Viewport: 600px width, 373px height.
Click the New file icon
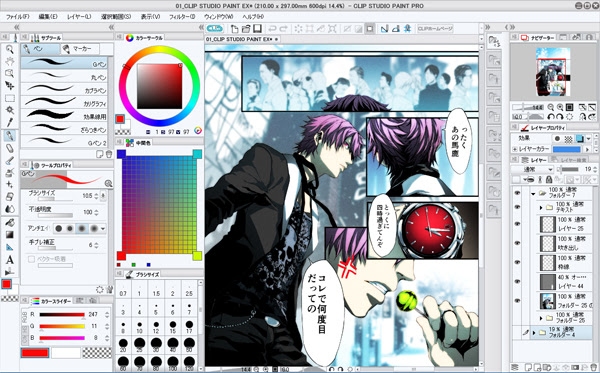(234, 29)
